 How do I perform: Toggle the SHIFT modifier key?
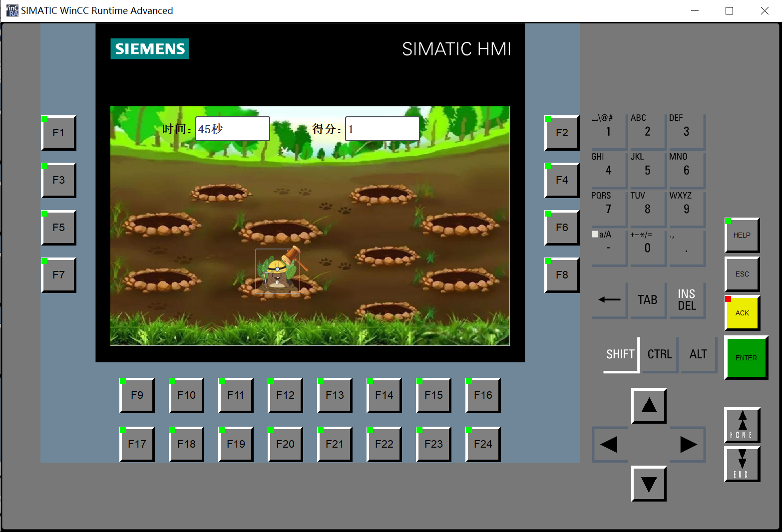(x=621, y=354)
